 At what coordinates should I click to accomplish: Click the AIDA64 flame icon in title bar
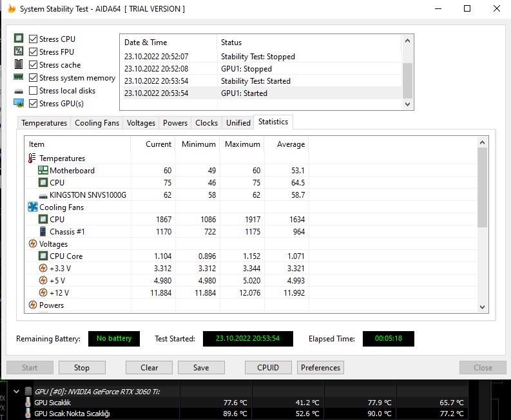tap(12, 9)
